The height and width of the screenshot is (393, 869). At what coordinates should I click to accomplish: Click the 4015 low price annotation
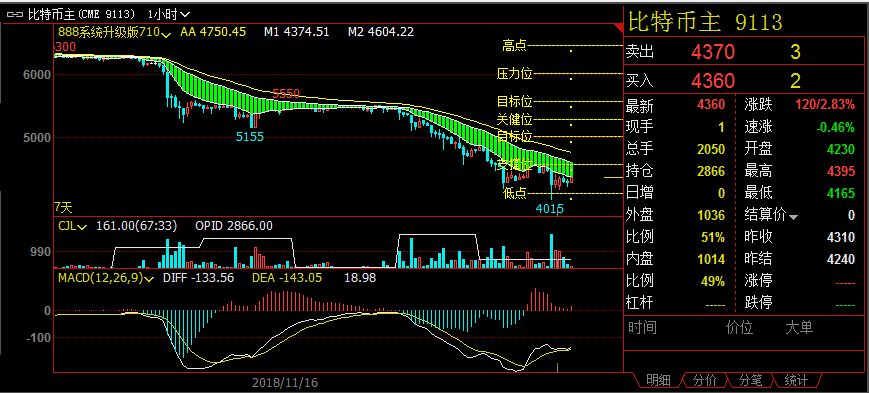[550, 208]
